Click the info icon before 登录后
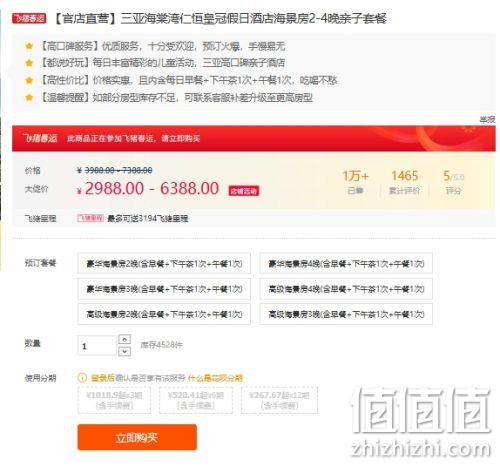The width and height of the screenshot is (500, 466). [82, 377]
